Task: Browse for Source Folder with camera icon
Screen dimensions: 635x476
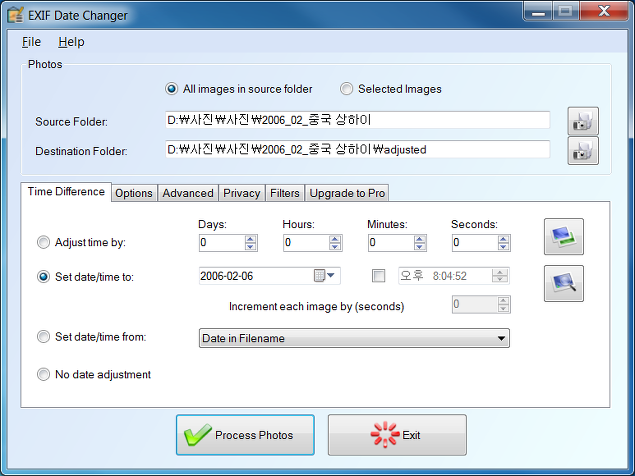Action: tap(583, 121)
